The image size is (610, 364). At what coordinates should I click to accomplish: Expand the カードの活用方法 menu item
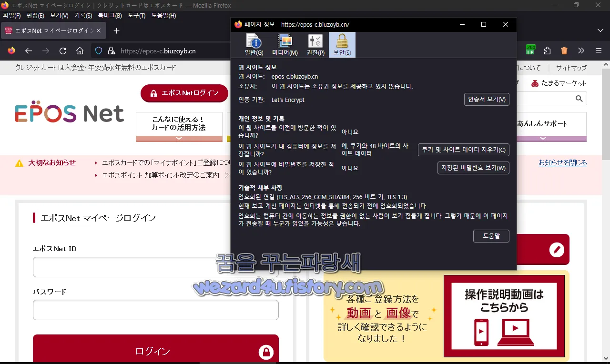coord(179,127)
